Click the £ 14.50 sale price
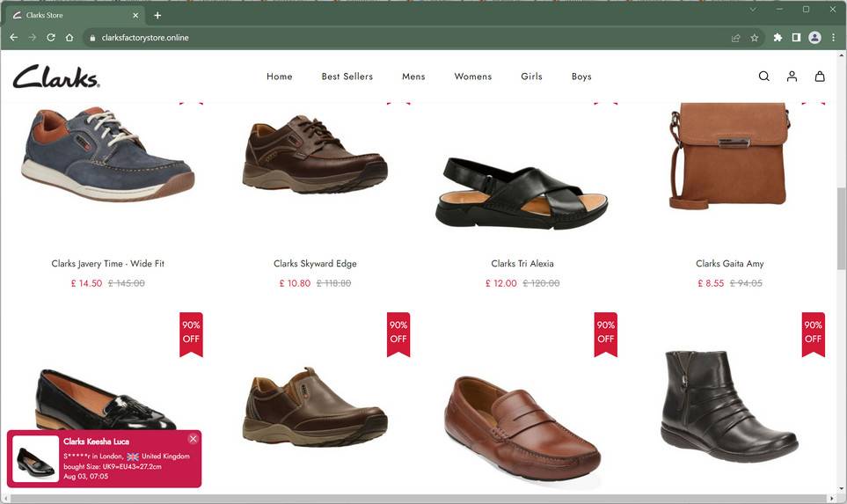The width and height of the screenshot is (847, 504). point(86,283)
